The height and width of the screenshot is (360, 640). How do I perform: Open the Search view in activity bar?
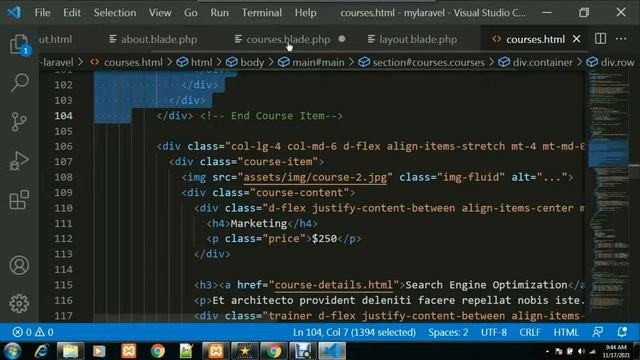(x=19, y=83)
